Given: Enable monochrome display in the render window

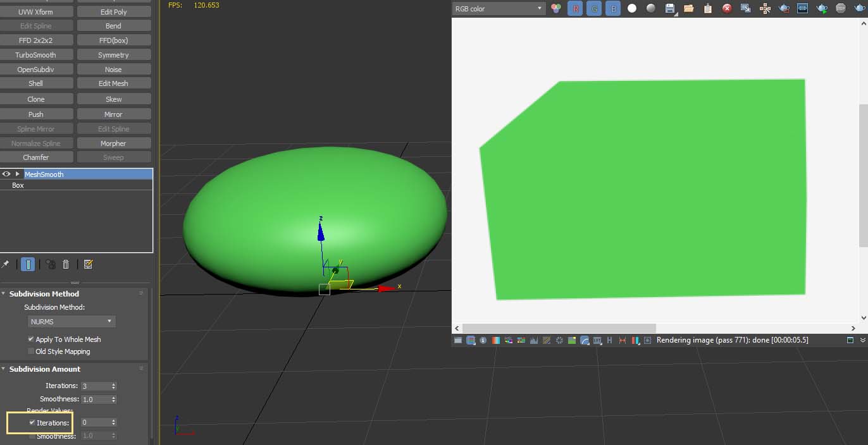Looking at the screenshot, I should (x=650, y=9).
